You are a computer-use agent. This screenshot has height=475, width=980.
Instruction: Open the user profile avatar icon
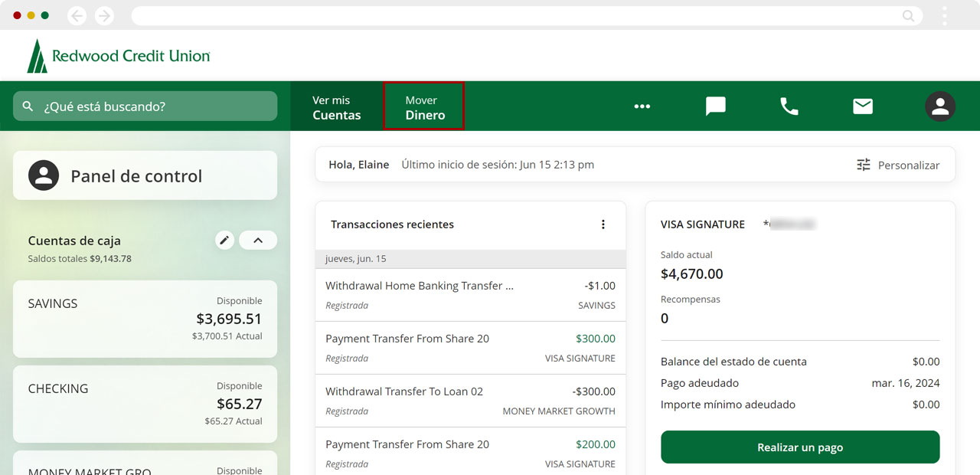[939, 106]
